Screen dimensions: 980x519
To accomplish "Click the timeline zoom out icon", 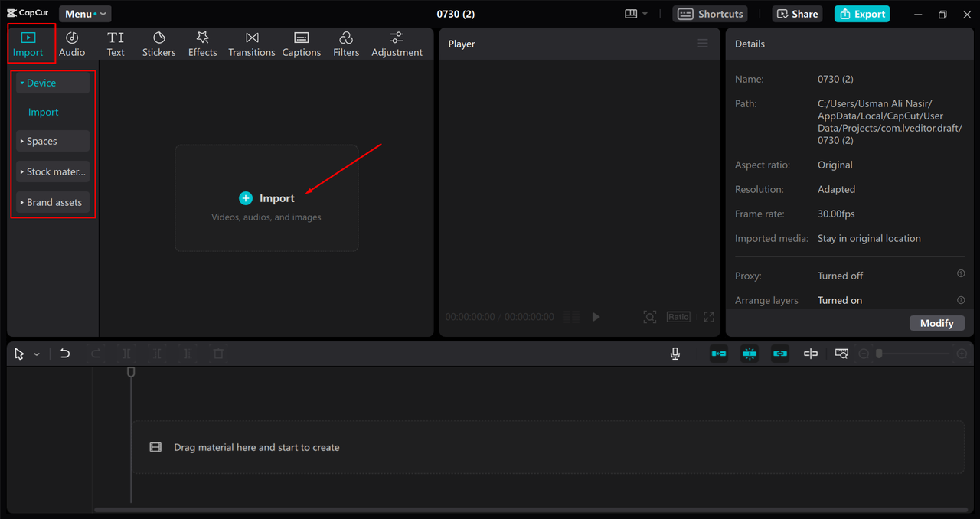I will [x=864, y=354].
